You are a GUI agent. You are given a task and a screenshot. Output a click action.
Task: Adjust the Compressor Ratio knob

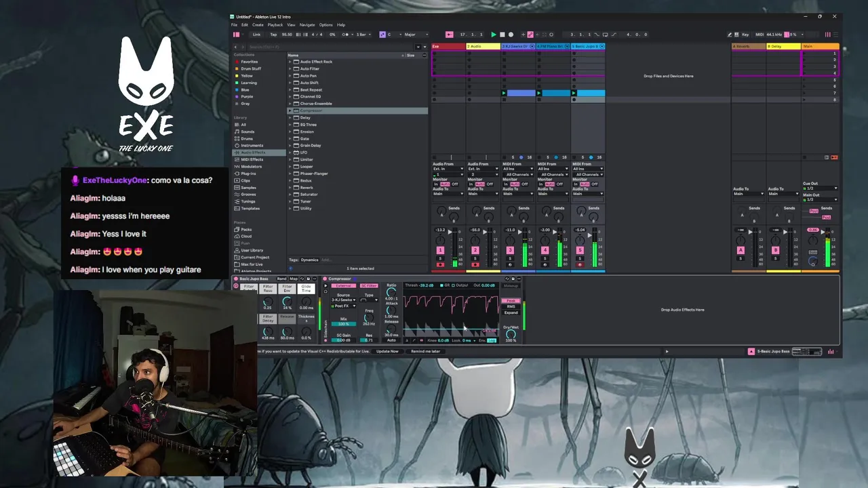[391, 293]
